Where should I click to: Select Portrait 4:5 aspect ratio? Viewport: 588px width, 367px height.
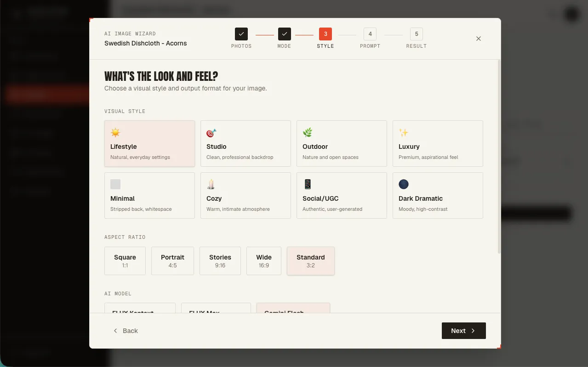pos(172,261)
